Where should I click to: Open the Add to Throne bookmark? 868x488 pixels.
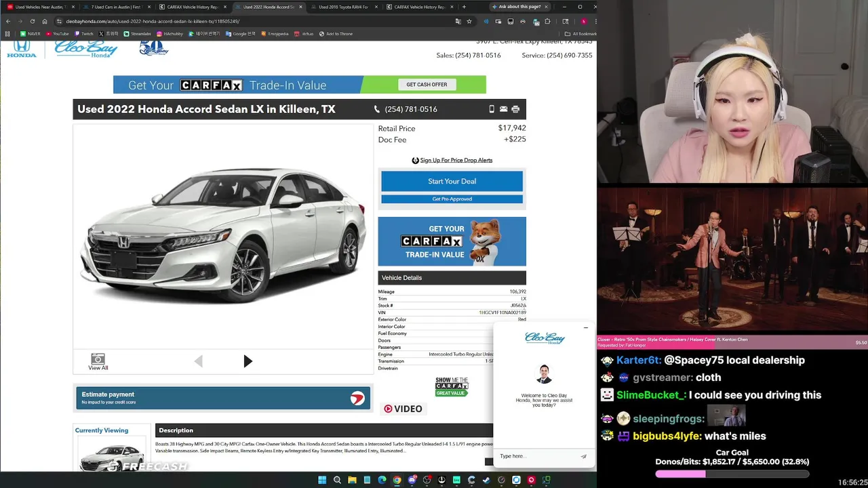[336, 33]
